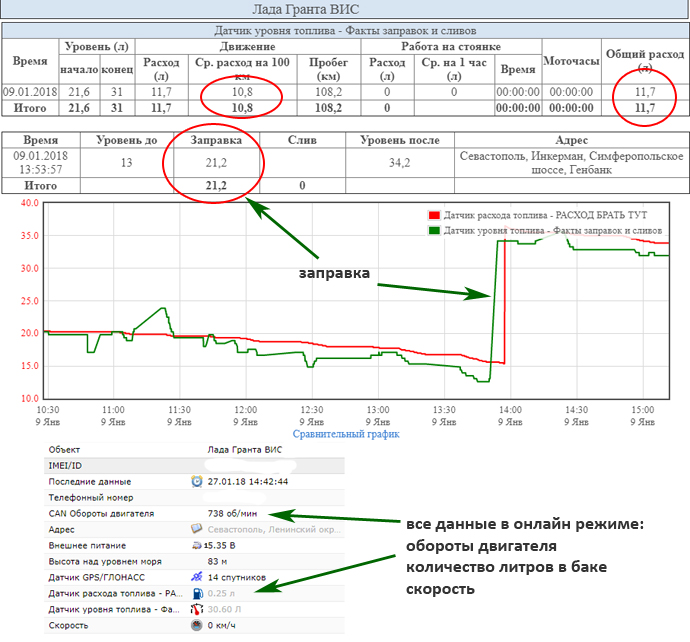The height and width of the screenshot is (642, 690).
Task: Click the Моточасы column header
Action: coord(570,61)
